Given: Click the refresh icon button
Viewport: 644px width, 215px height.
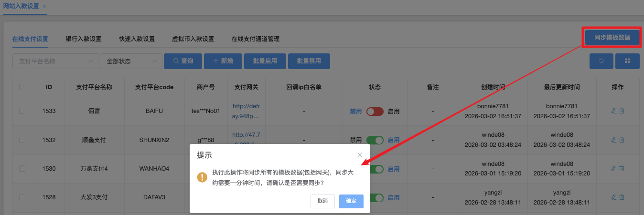Looking at the screenshot, I should [x=601, y=61].
